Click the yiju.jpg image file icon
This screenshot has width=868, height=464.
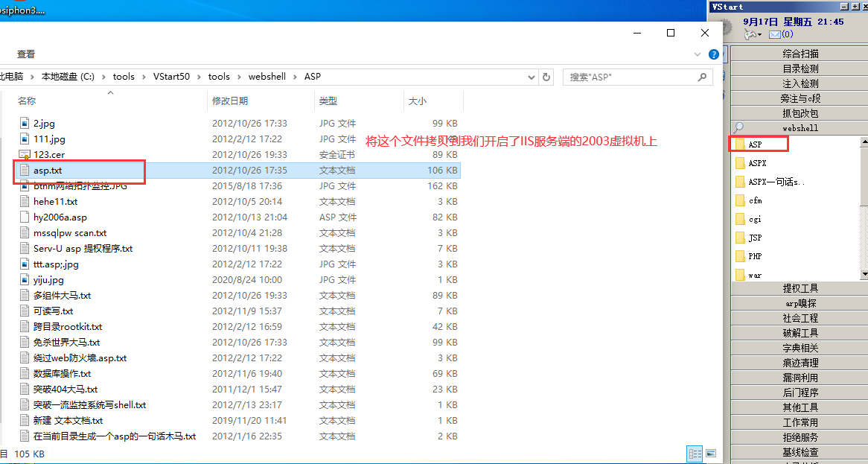24,280
